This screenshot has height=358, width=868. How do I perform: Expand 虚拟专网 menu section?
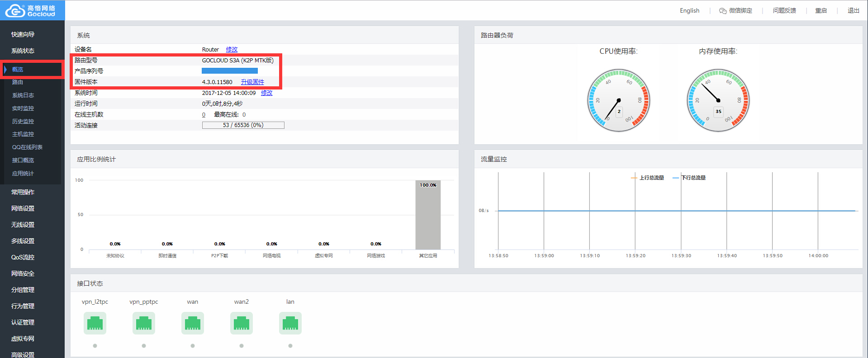(23, 339)
